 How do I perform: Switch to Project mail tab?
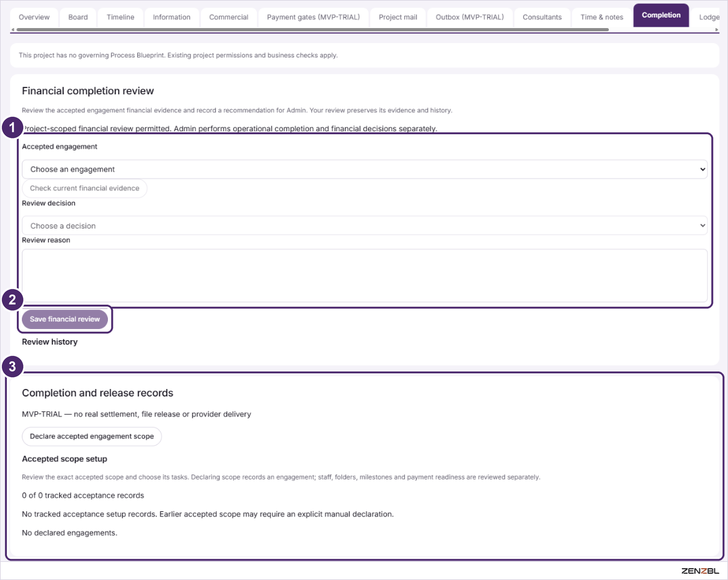tap(398, 17)
